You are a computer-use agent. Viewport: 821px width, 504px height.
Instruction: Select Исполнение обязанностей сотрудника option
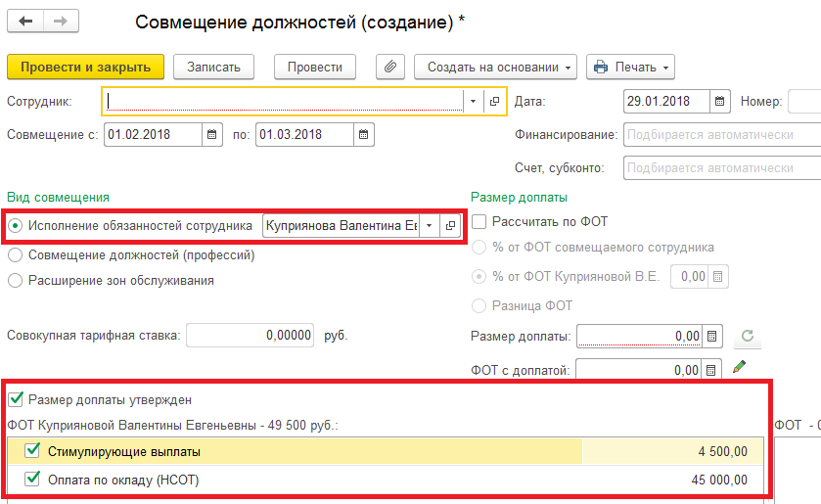pos(16,226)
